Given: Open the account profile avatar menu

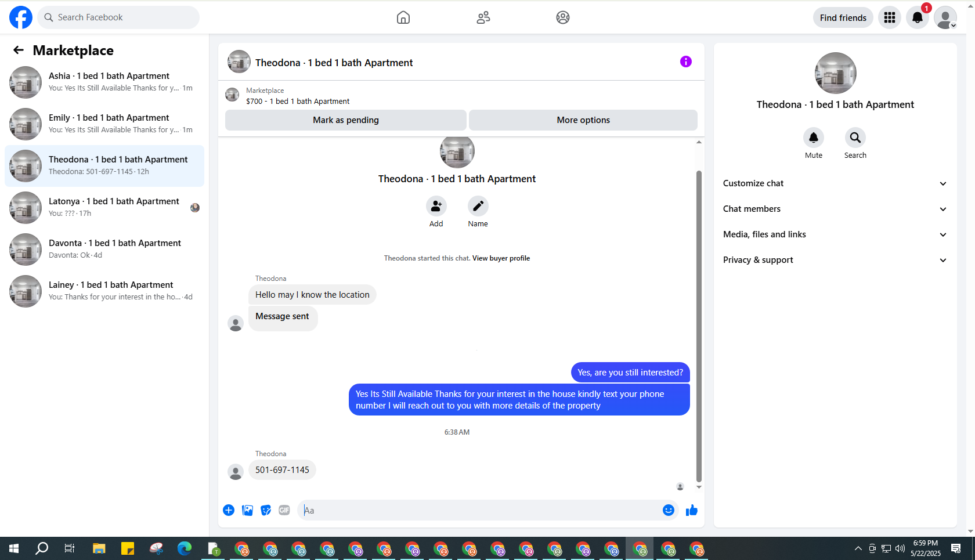Looking at the screenshot, I should click(945, 17).
